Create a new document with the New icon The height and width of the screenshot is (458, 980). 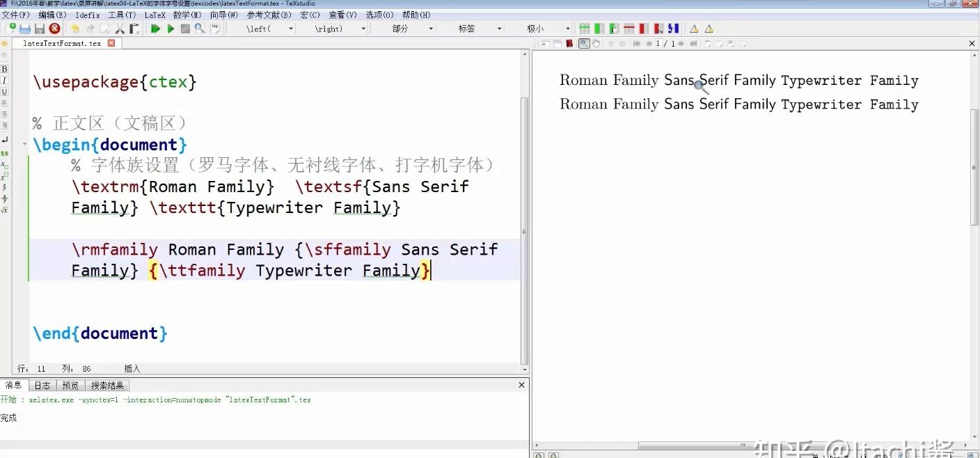tap(11, 29)
